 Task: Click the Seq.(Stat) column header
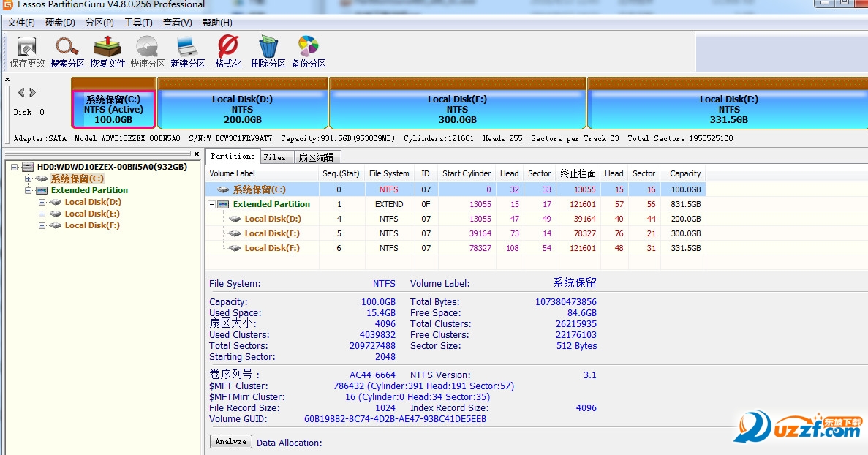click(x=341, y=173)
